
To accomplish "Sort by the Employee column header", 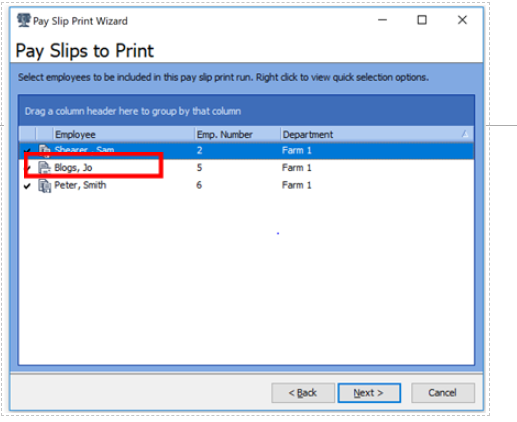I will coord(124,134).
